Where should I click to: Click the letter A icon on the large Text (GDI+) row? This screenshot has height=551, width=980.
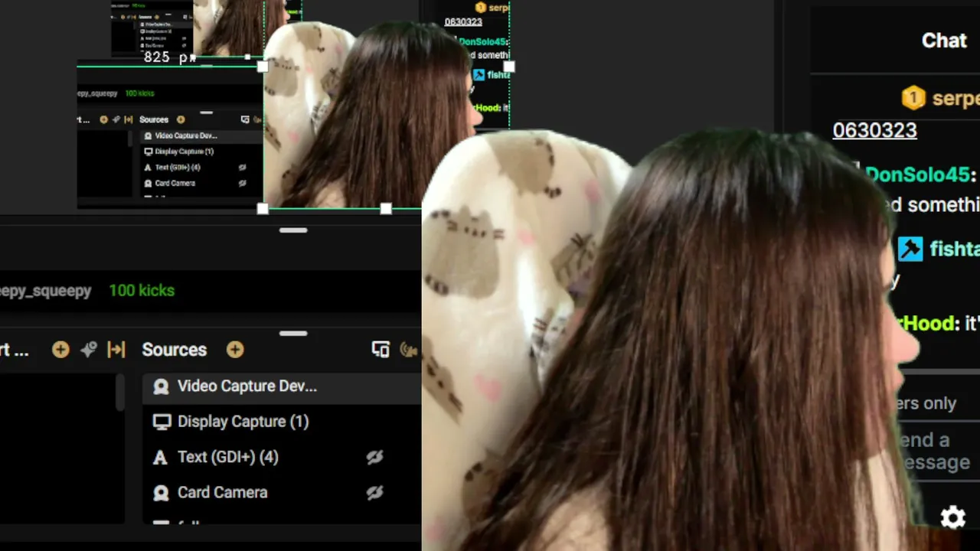click(160, 458)
